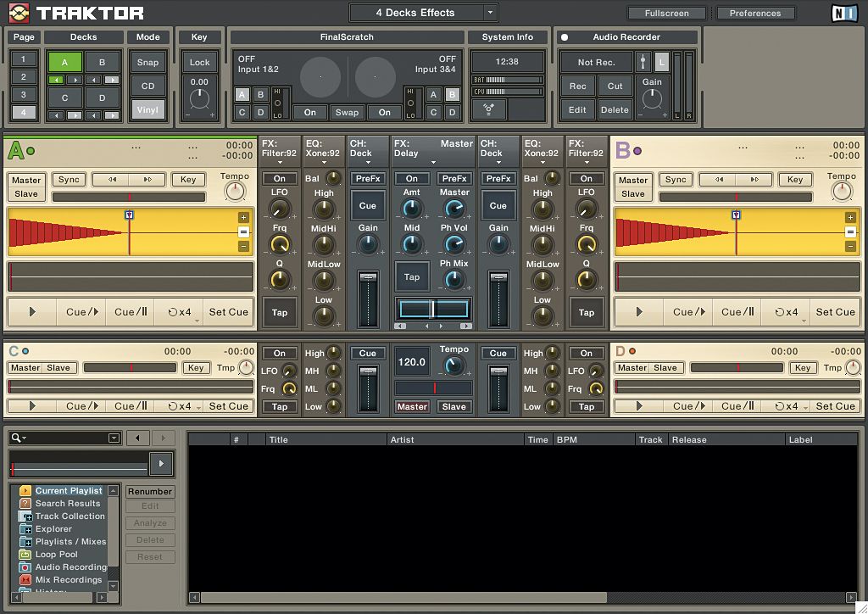
Task: Click Renumber in browser
Action: (150, 491)
